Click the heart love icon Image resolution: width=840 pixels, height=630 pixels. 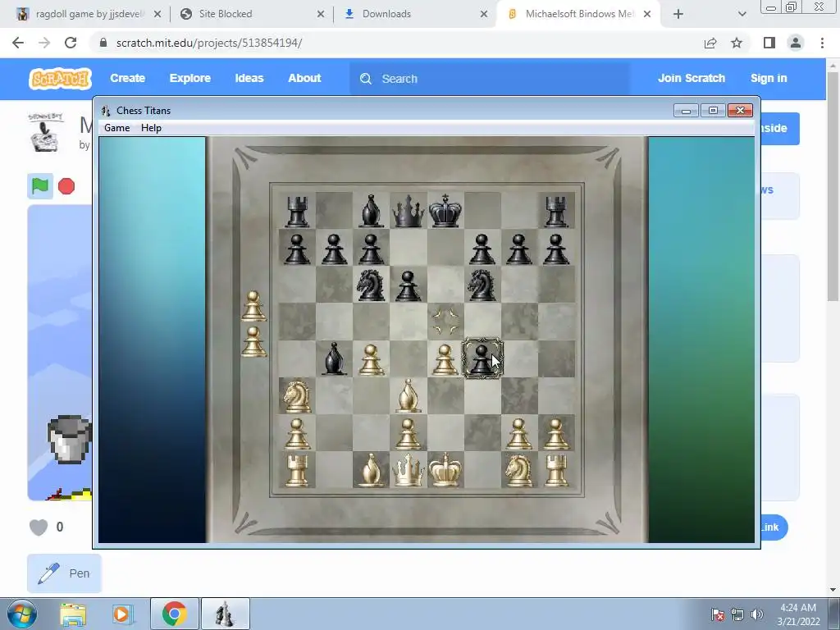pyautogui.click(x=39, y=527)
